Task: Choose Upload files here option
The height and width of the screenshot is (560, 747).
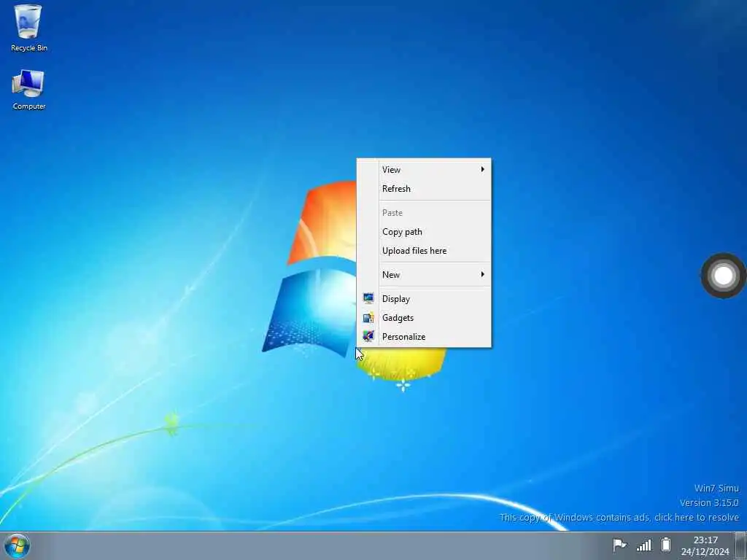Action: (424, 251)
